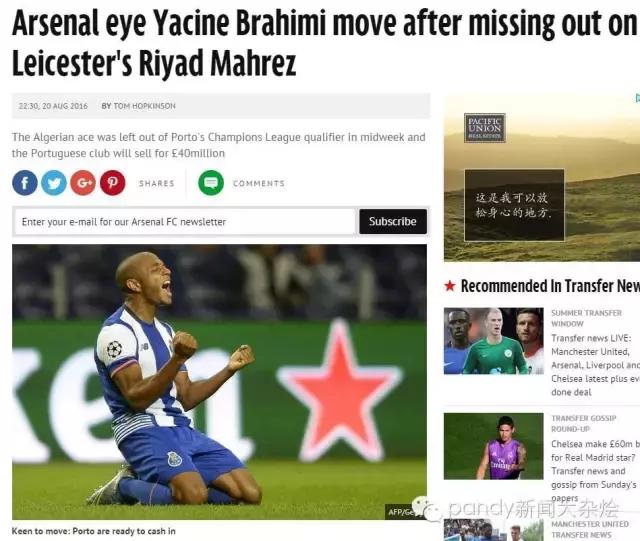Open author Tom Hopkinson's page
This screenshot has height=541, width=640.
coord(139,106)
